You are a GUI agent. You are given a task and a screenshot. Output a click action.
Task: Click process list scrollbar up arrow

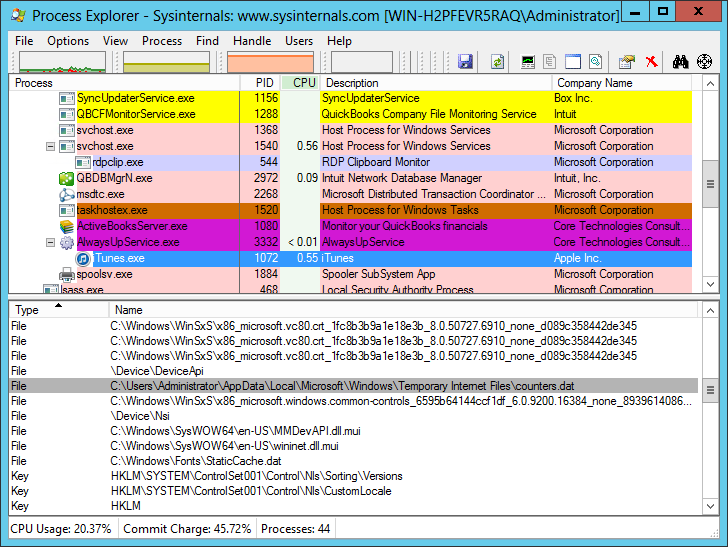[710, 84]
